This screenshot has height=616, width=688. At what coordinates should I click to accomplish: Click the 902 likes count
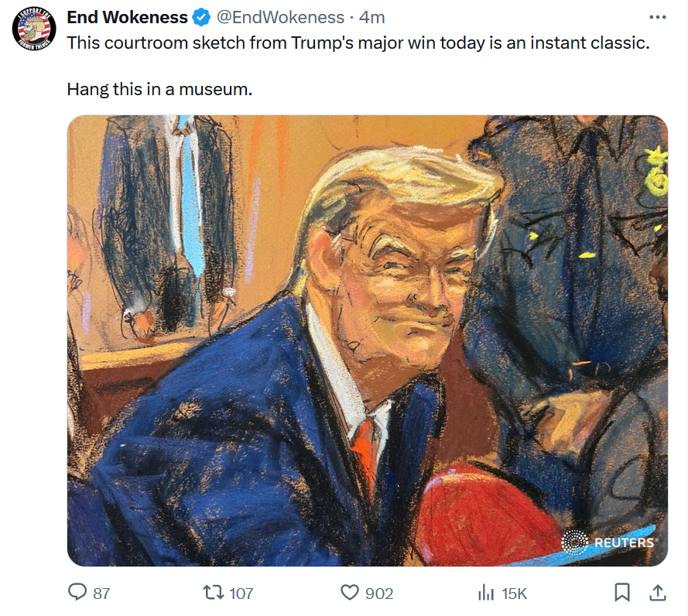coord(379,594)
